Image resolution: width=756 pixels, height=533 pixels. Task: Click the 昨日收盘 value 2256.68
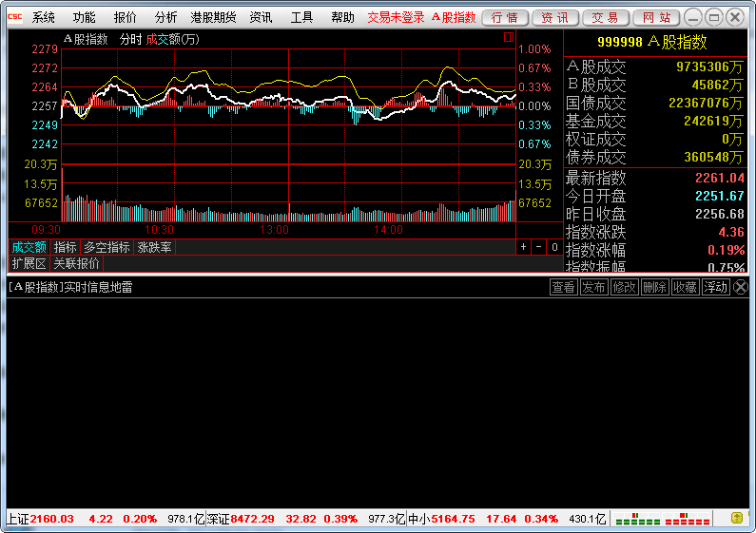(x=719, y=214)
